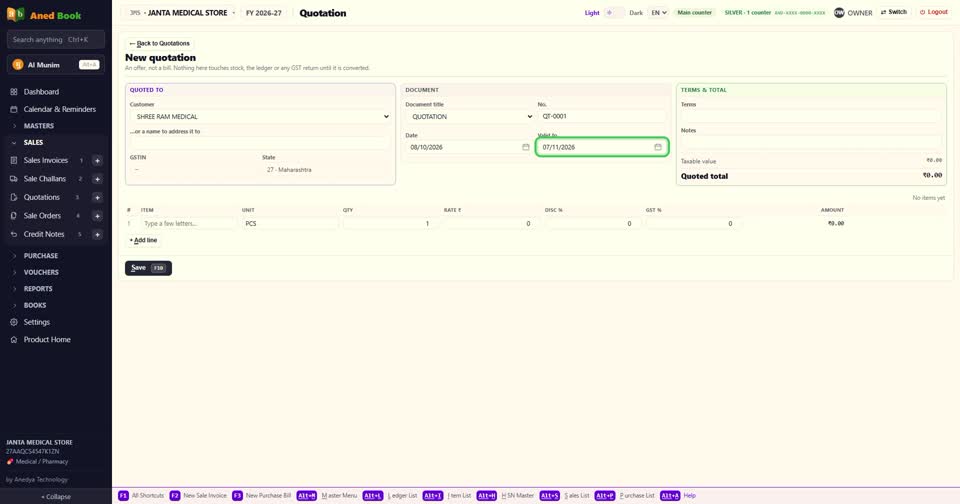The height and width of the screenshot is (504, 960).
Task: Open Sale Orders in sidebar
Action: [42, 216]
